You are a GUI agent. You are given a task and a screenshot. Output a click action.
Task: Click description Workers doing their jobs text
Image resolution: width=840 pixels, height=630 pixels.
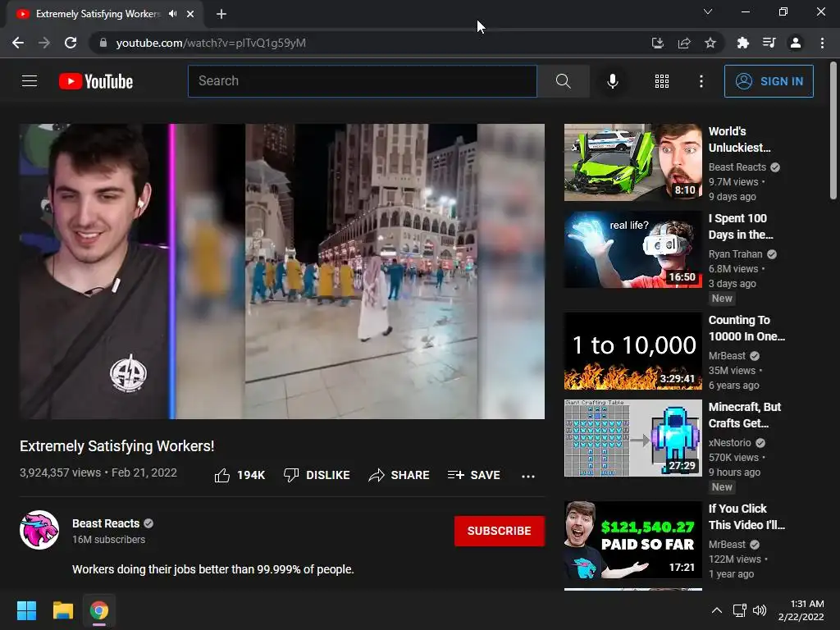pos(213,569)
